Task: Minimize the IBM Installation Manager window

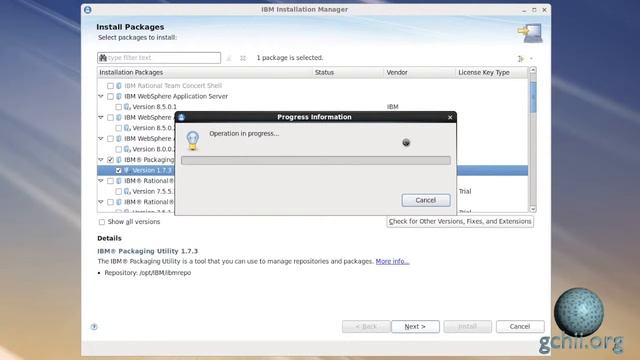Action: tap(524, 10)
